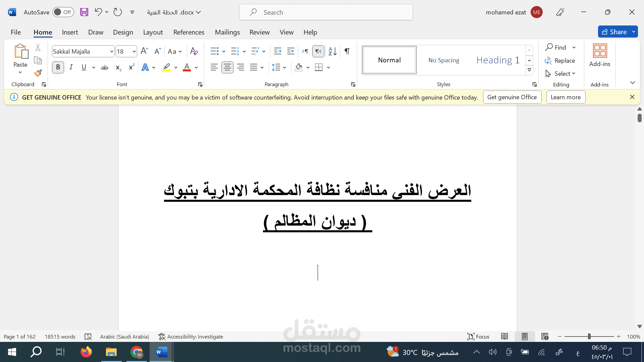Screen dimensions: 644x362
Task: Open the Mailings tab
Action: tap(227, 32)
